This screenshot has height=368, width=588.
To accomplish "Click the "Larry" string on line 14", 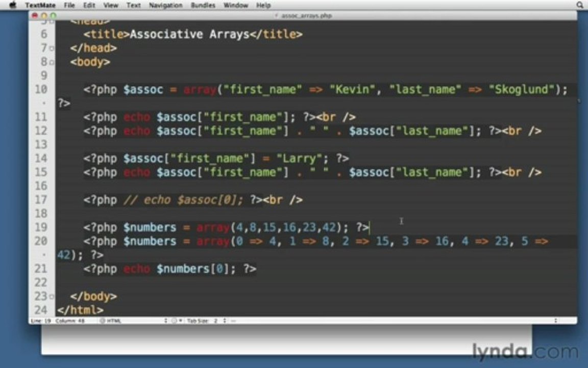I will coord(299,158).
